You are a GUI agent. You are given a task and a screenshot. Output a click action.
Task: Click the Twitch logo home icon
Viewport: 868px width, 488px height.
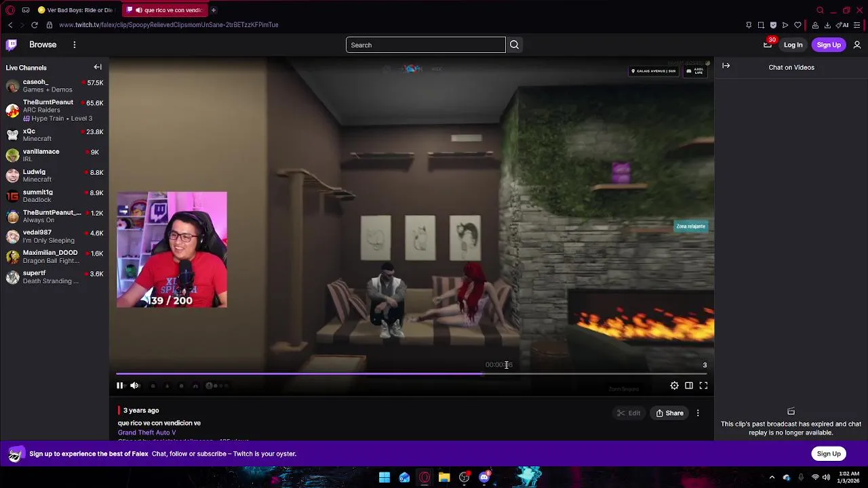click(12, 45)
